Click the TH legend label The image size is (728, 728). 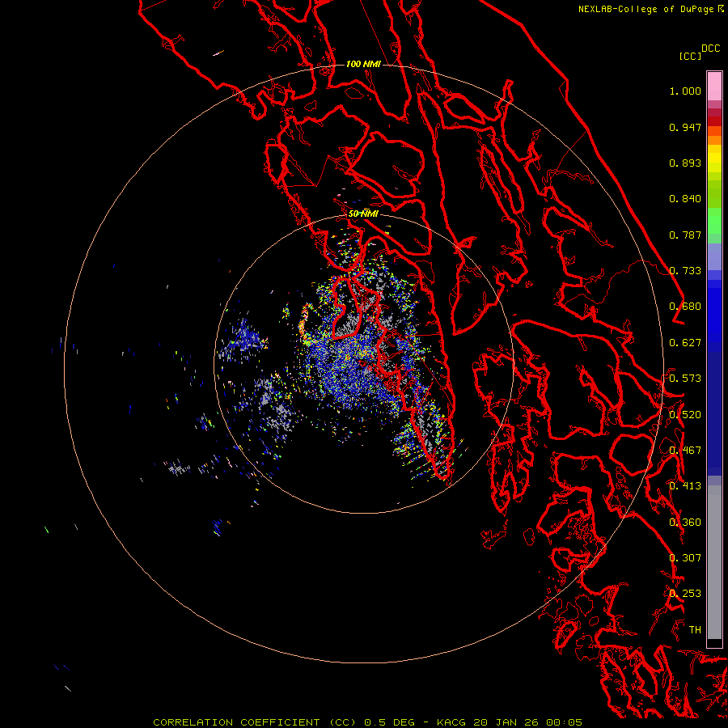tap(695, 630)
